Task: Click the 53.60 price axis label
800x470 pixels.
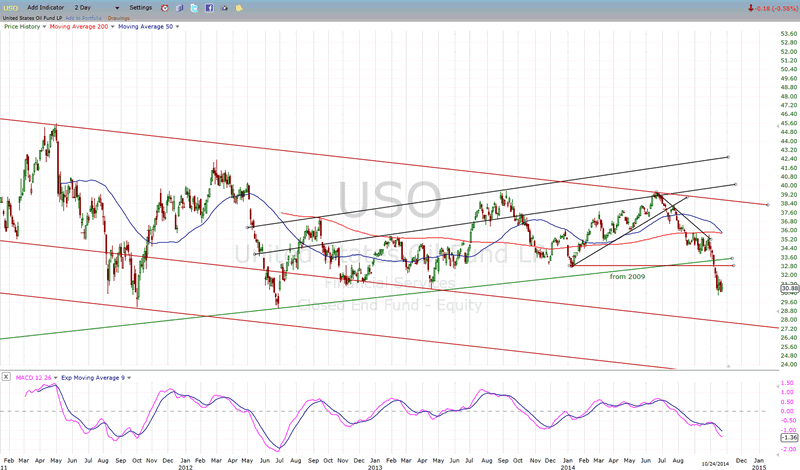Action: (x=788, y=34)
